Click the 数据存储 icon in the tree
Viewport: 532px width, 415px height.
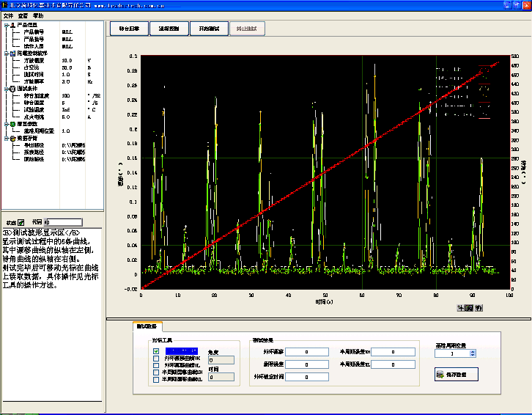click(13, 138)
